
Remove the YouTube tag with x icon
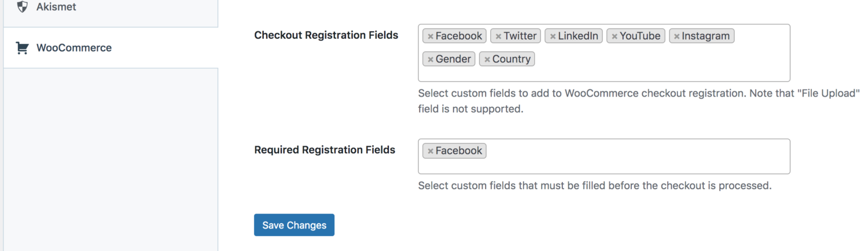[615, 36]
